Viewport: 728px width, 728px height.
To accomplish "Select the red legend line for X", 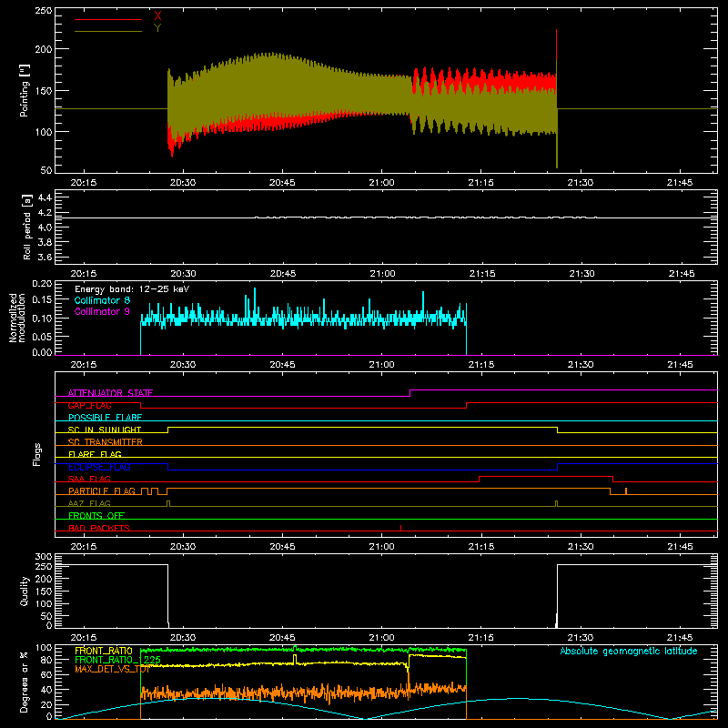I will coord(108,19).
